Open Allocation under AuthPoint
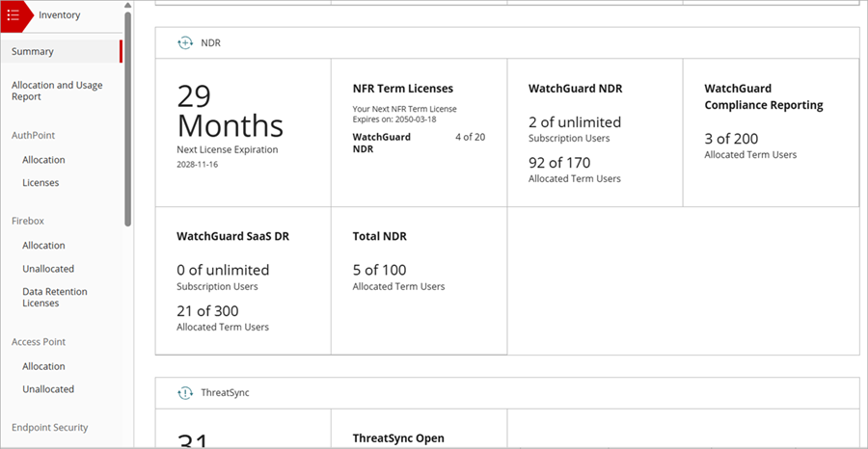The height and width of the screenshot is (449, 868). 43,160
